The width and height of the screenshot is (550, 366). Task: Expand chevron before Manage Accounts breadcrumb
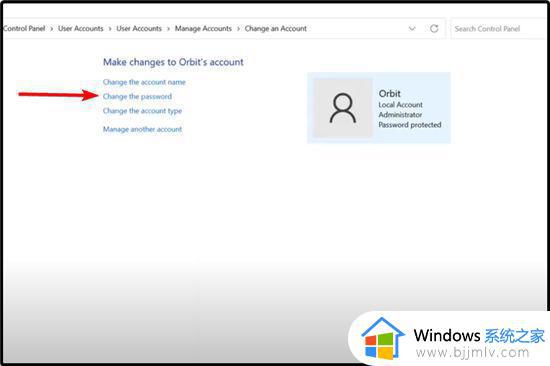(168, 29)
